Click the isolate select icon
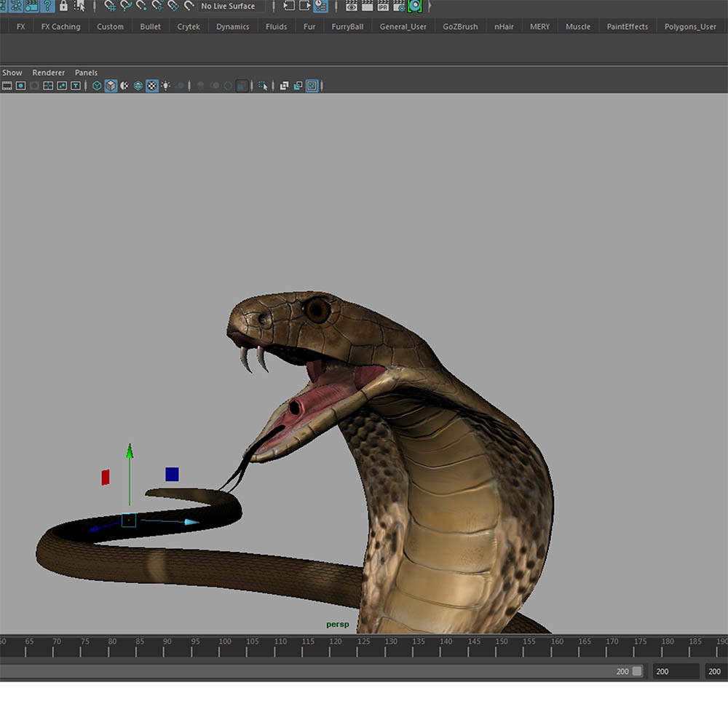This screenshot has width=728, height=728. [x=262, y=85]
